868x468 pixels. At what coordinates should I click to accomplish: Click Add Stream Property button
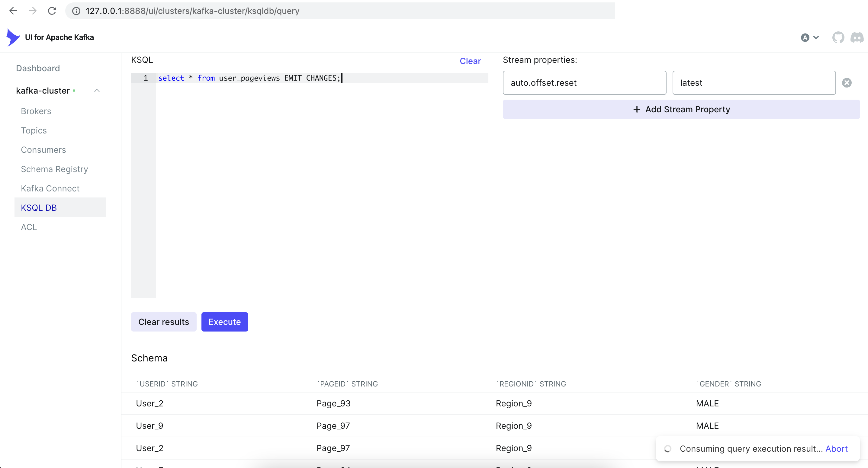pos(681,110)
